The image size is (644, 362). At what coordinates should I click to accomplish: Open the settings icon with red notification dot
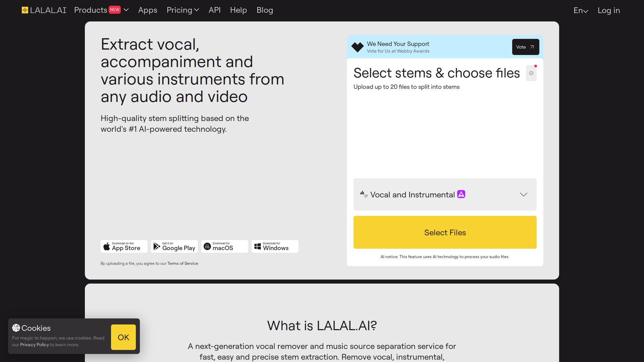(x=531, y=73)
